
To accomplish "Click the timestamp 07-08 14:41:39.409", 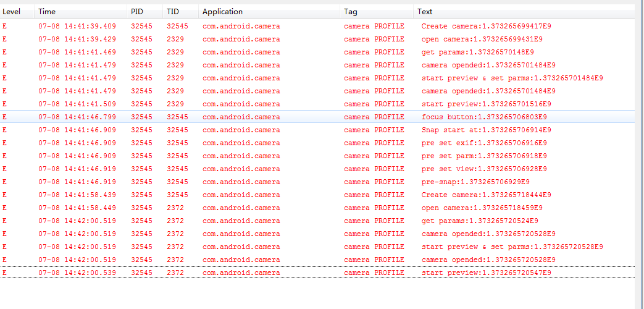I will coord(77,27).
